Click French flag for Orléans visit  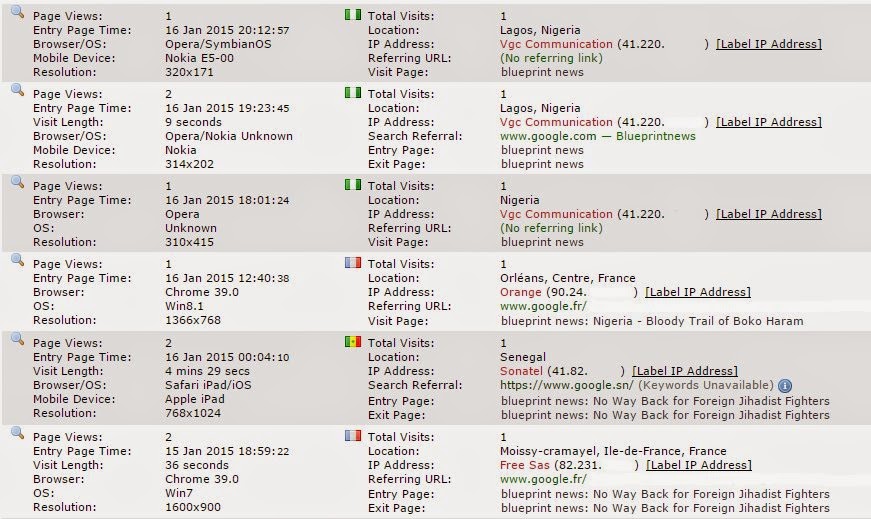click(353, 262)
